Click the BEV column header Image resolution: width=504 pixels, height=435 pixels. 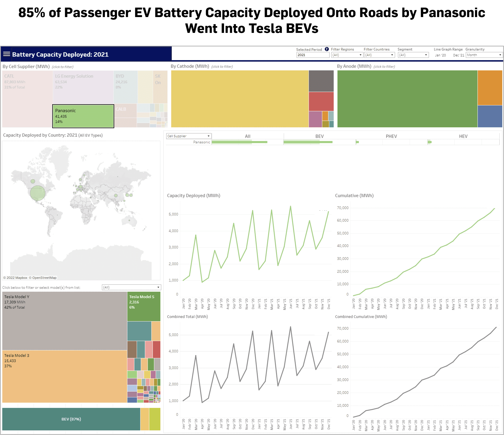tap(319, 136)
